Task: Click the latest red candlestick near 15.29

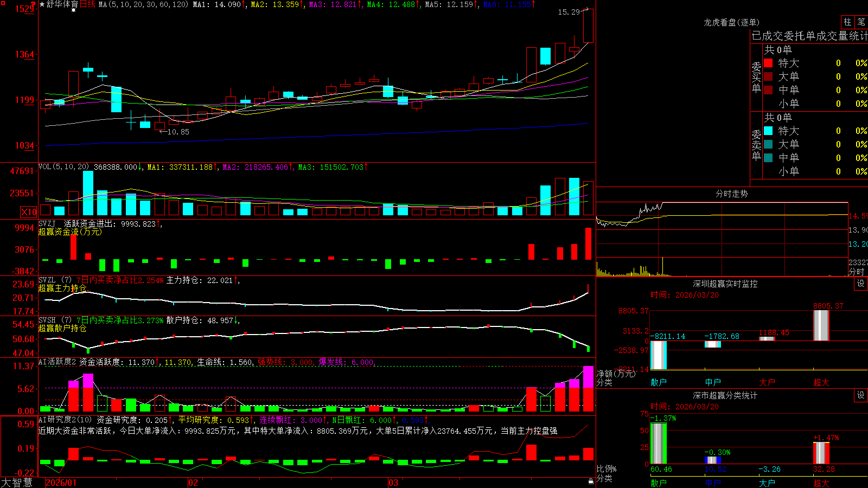Action: 588,25
